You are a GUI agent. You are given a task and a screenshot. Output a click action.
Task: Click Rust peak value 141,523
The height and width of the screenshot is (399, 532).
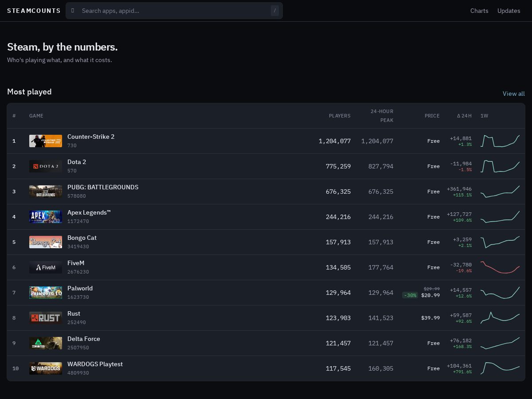381,318
